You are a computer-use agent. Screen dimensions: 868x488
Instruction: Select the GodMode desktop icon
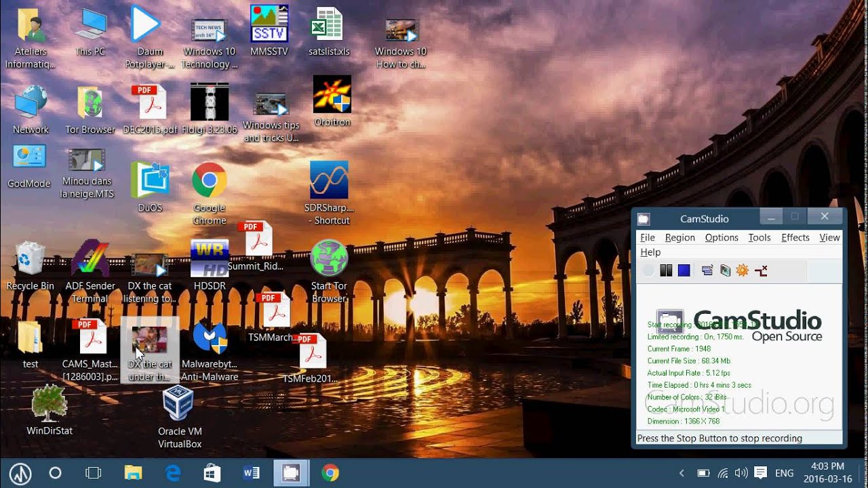click(29, 166)
